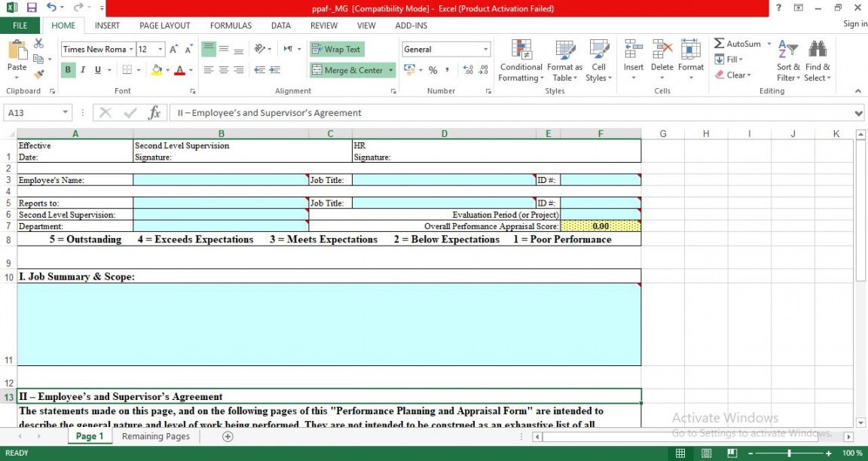This screenshot has width=868, height=461.
Task: Click the Insert Function fx icon
Action: tap(154, 113)
